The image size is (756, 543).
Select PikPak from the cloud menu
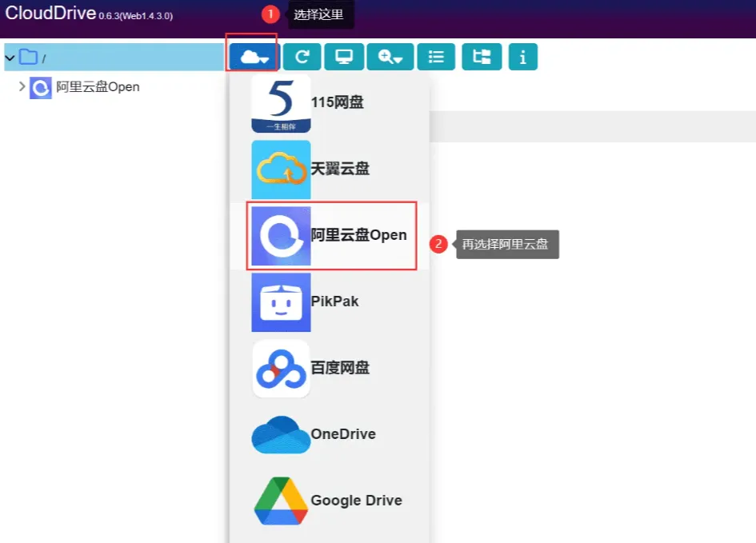(330, 302)
